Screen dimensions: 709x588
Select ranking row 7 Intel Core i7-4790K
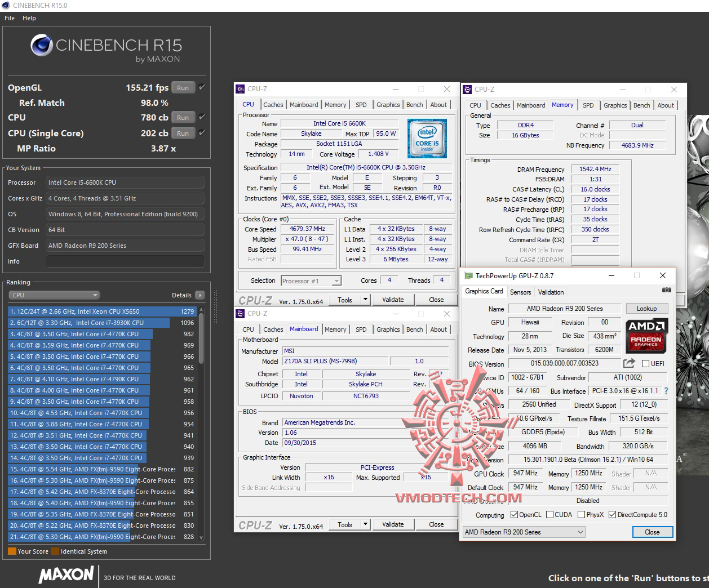(102, 379)
